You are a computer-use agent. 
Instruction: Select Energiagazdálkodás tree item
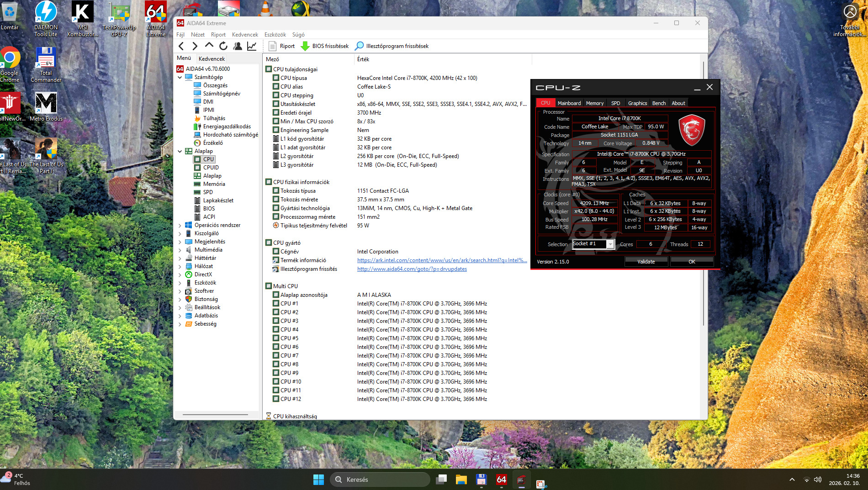227,126
